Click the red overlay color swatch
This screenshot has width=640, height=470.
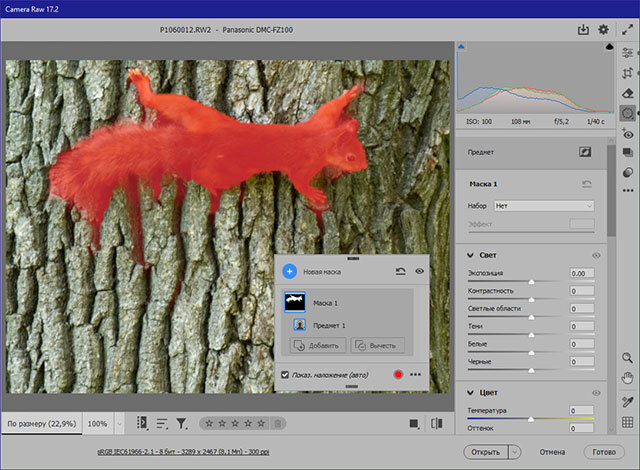point(397,374)
